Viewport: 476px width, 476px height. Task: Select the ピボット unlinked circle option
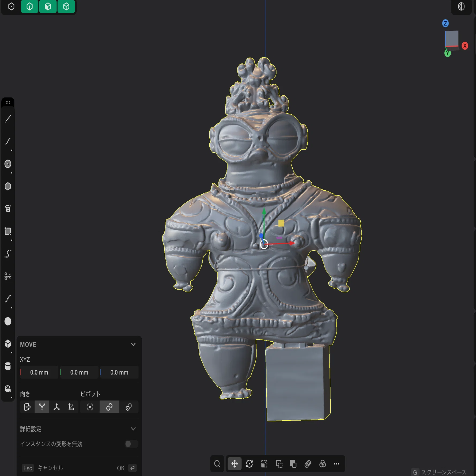pyautogui.click(x=129, y=407)
